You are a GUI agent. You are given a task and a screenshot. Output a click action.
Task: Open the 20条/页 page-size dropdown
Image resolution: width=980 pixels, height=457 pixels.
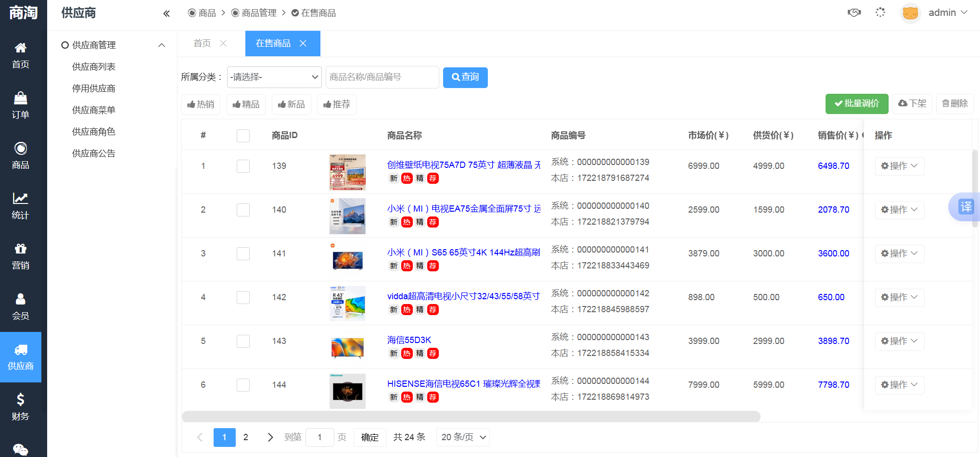point(462,437)
